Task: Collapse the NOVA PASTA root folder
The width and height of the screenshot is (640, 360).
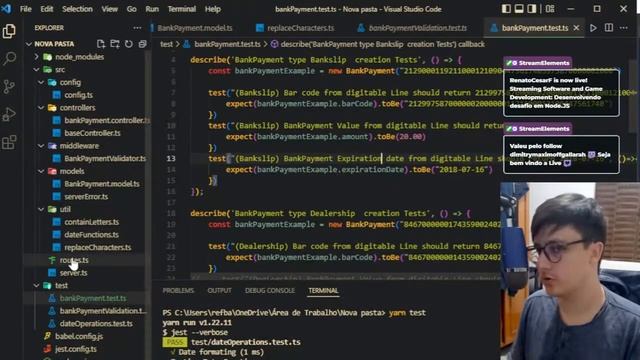Action: [x=29, y=44]
